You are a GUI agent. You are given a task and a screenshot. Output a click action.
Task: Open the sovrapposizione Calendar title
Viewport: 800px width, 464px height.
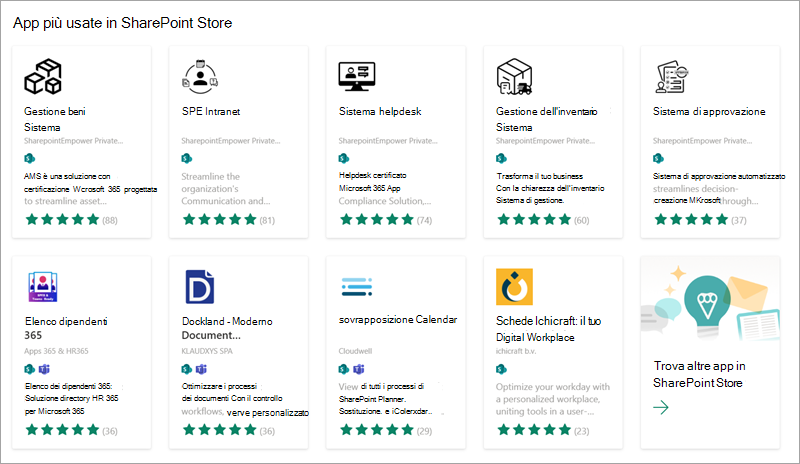(398, 320)
